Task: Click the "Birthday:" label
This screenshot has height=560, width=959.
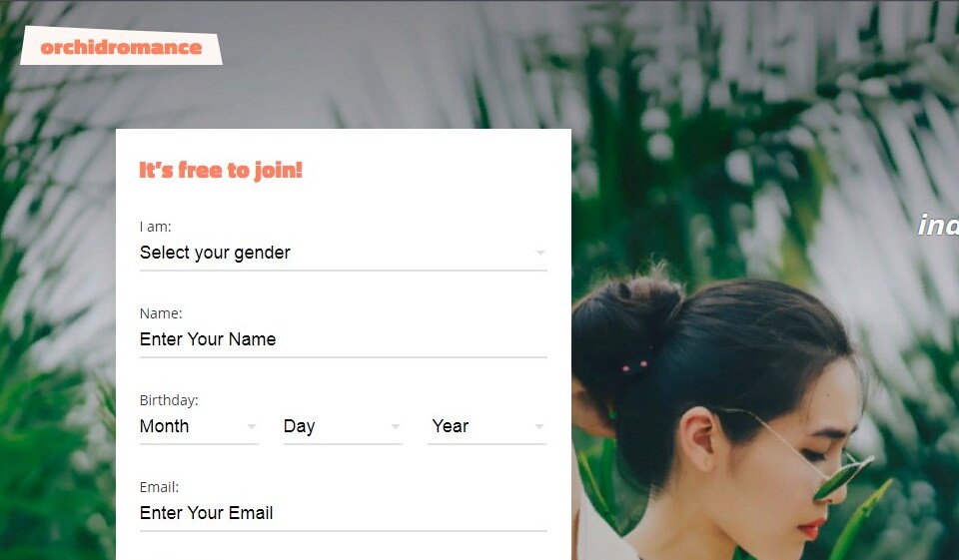Action: tap(169, 400)
